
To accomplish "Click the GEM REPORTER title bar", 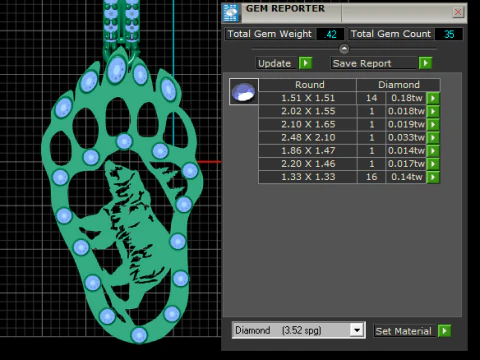I will tap(345, 13).
